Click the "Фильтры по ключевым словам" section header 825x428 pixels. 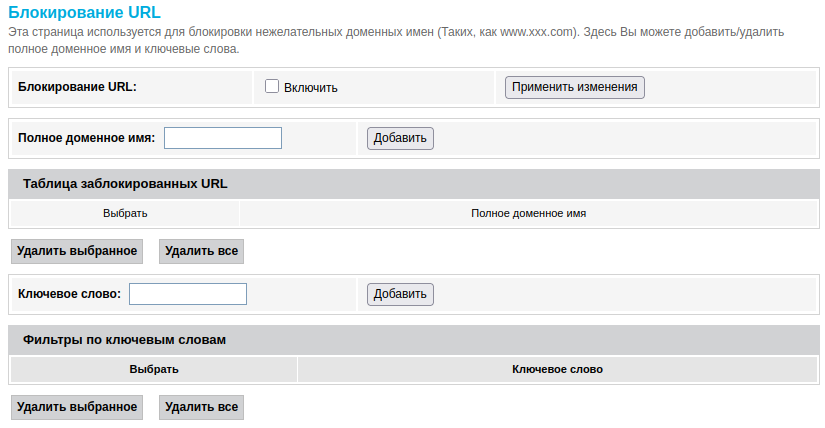point(124,340)
